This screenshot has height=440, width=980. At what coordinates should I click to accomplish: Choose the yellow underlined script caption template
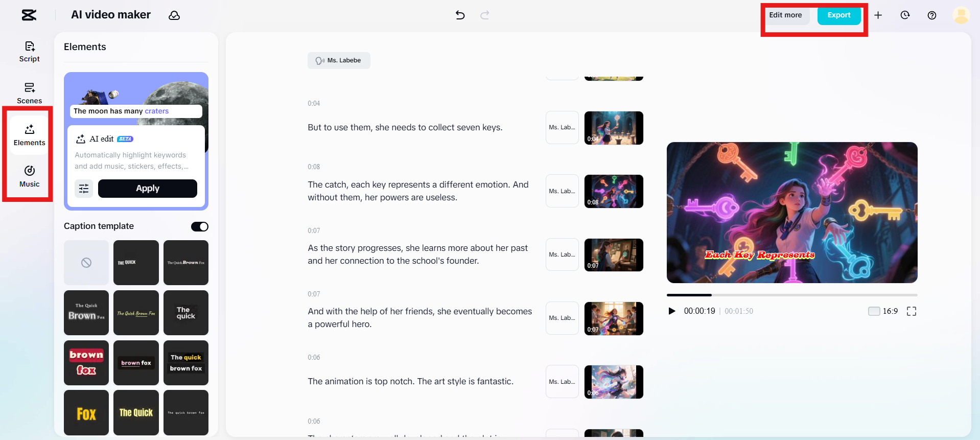(x=136, y=313)
